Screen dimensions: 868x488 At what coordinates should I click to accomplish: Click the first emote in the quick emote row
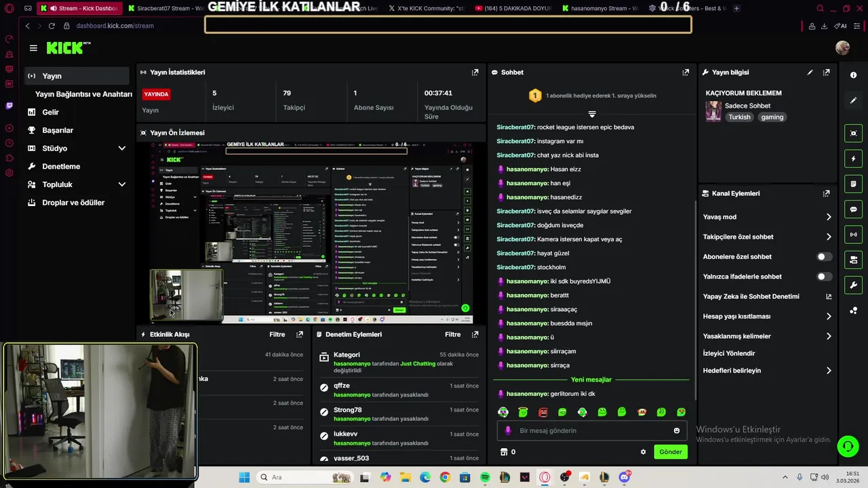pyautogui.click(x=503, y=412)
